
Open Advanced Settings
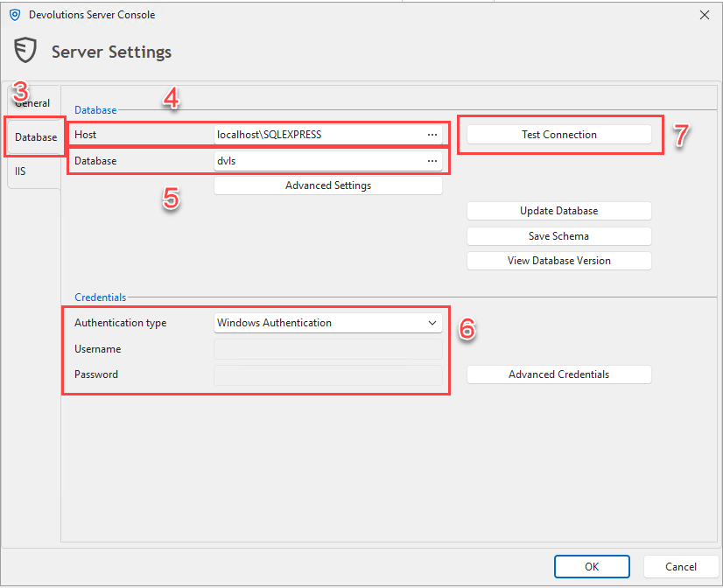click(328, 185)
